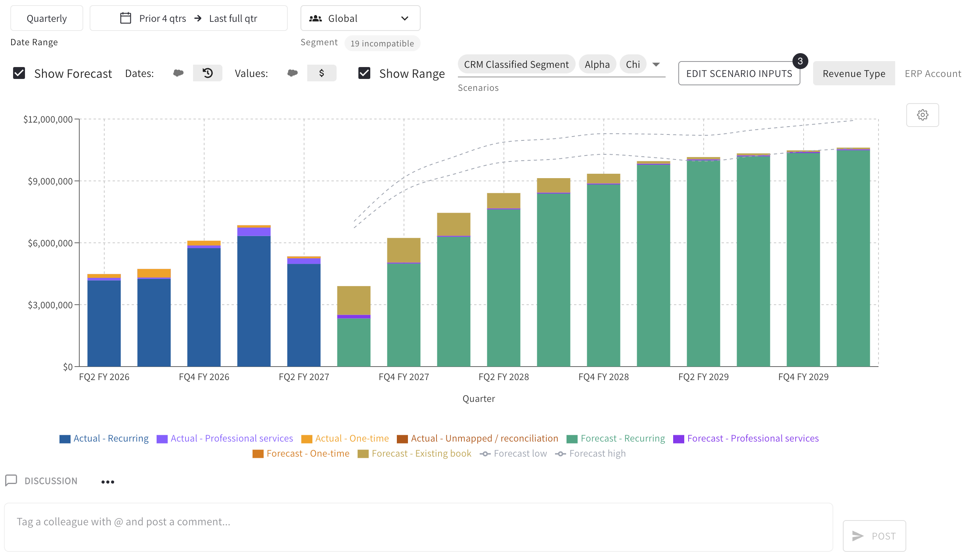This screenshot has width=980, height=557.
Task: Click the $12,000,000 y-axis label
Action: [x=48, y=119]
